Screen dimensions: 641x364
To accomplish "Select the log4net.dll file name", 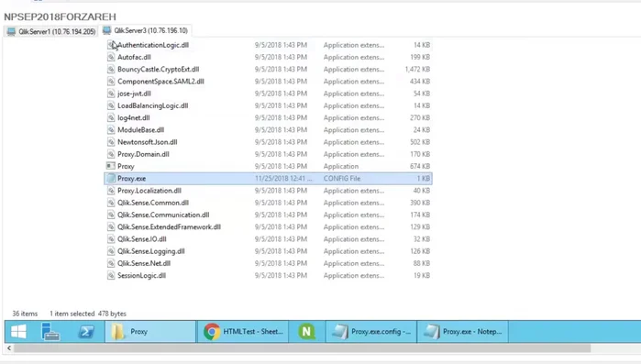I will tap(134, 117).
